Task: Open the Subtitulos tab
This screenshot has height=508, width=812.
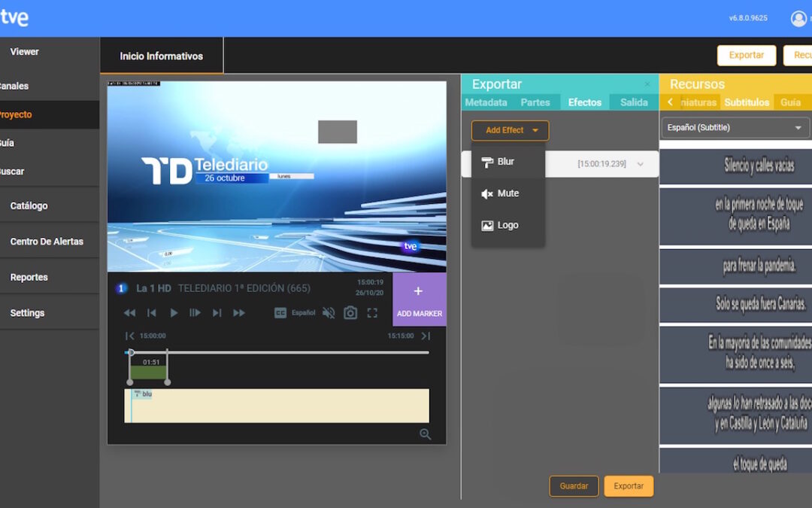Action: point(747,102)
